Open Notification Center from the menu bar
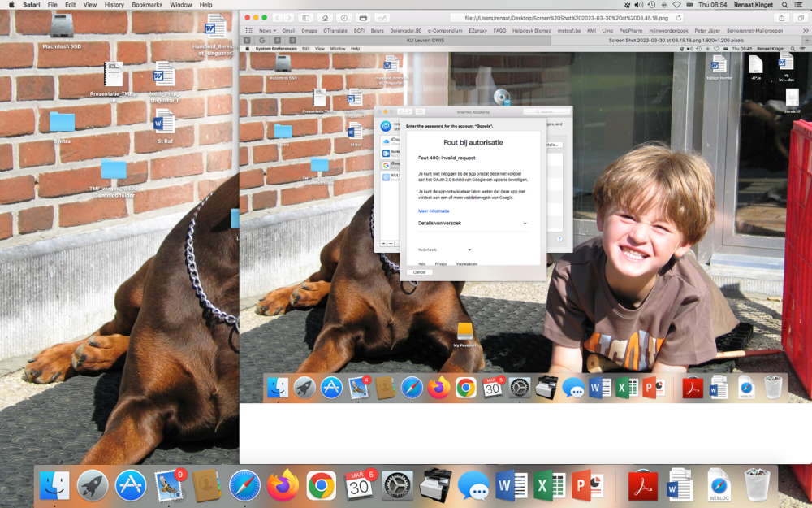 pos(802,5)
